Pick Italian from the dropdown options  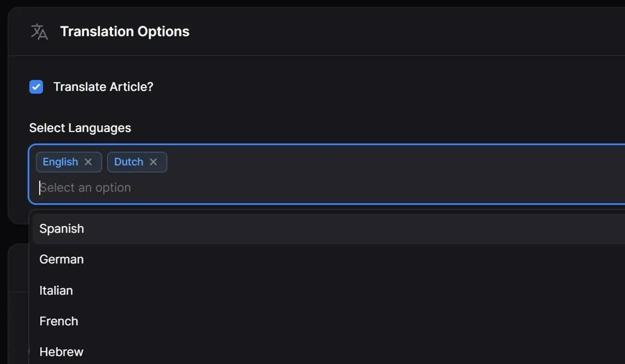(56, 290)
